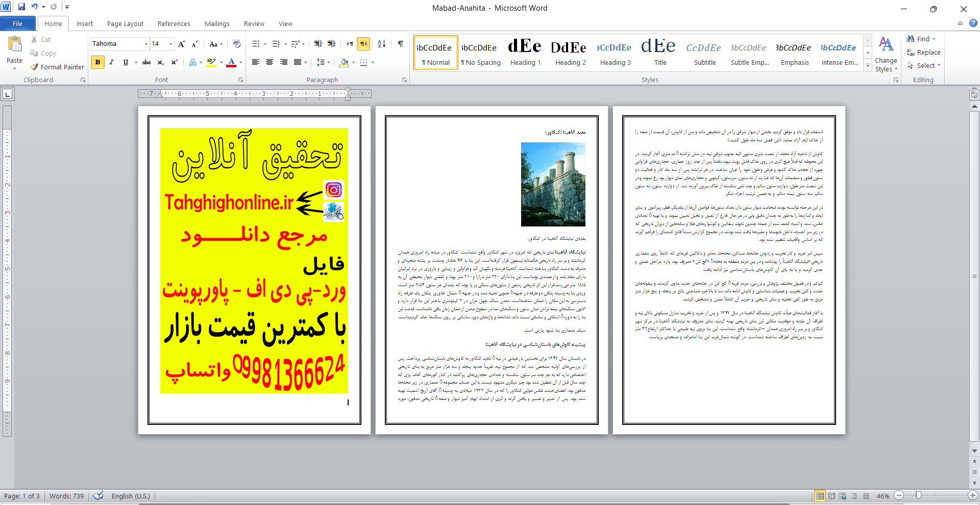Toggle Italic formatting
The image size is (980, 505).
[111, 62]
